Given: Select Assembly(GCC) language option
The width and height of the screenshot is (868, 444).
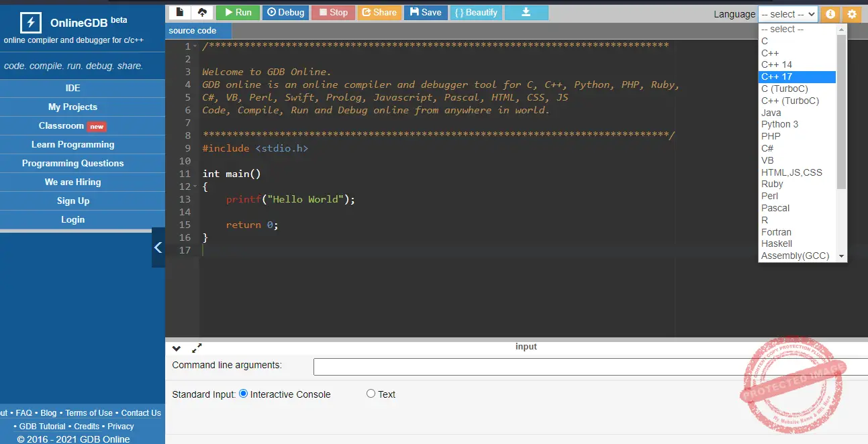Looking at the screenshot, I should (x=798, y=256).
